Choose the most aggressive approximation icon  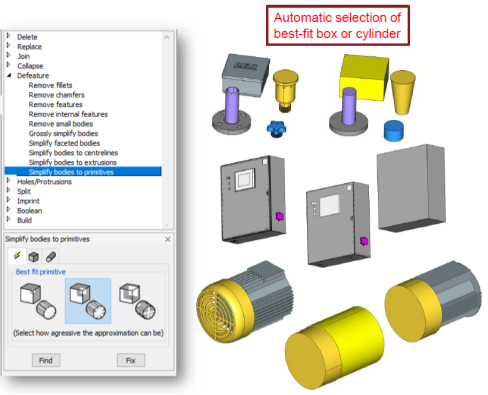point(137,301)
